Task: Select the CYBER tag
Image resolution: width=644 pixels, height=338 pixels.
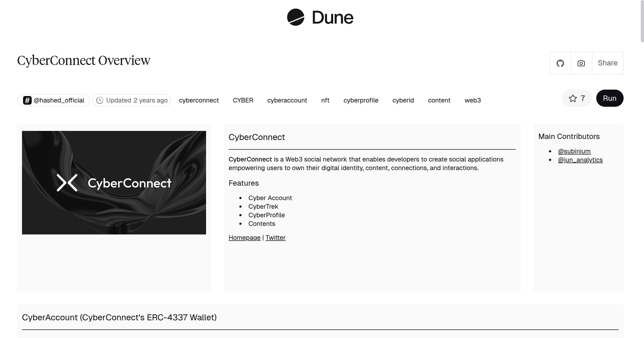Action: click(243, 100)
